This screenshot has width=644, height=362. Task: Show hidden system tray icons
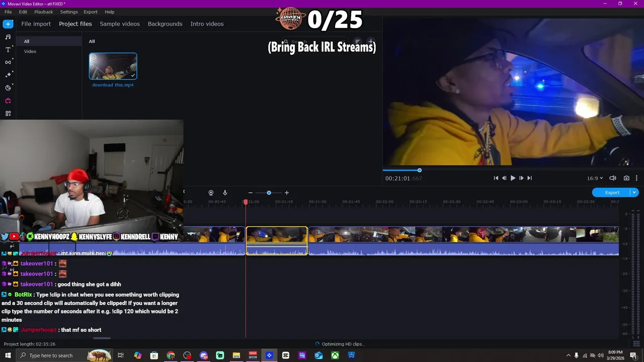568,355
